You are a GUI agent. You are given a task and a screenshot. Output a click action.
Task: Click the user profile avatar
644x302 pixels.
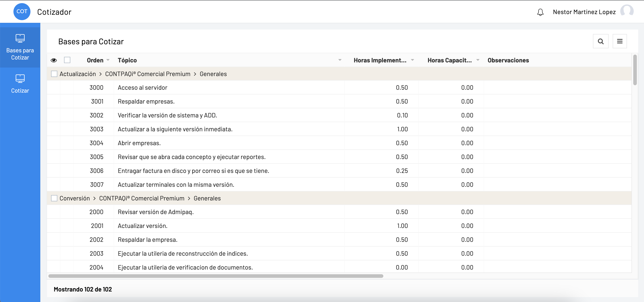tap(627, 11)
